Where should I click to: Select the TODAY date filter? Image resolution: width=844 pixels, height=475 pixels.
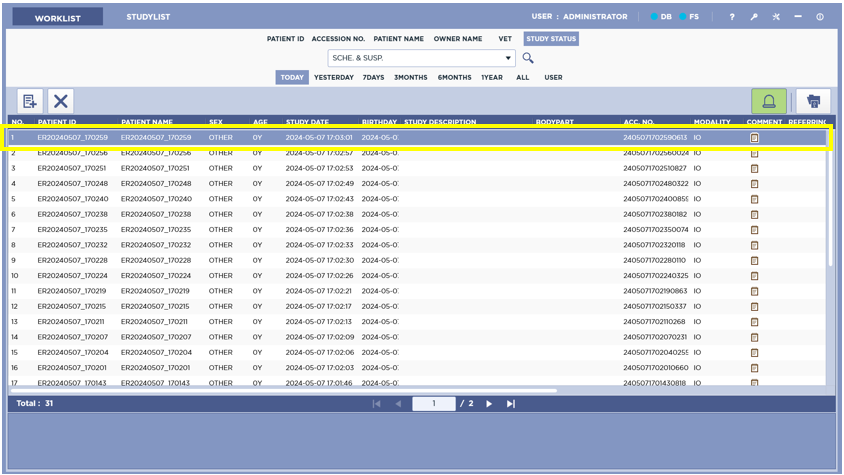[x=291, y=77]
